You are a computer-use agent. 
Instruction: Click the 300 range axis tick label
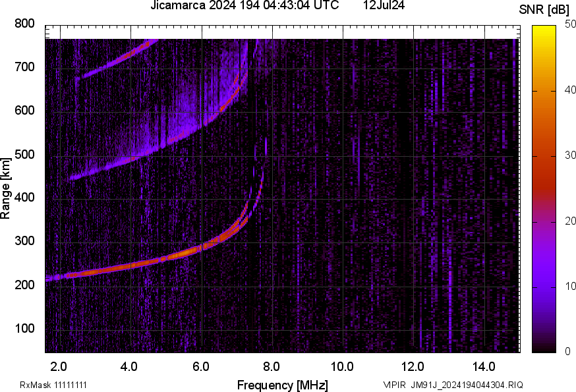coord(24,241)
